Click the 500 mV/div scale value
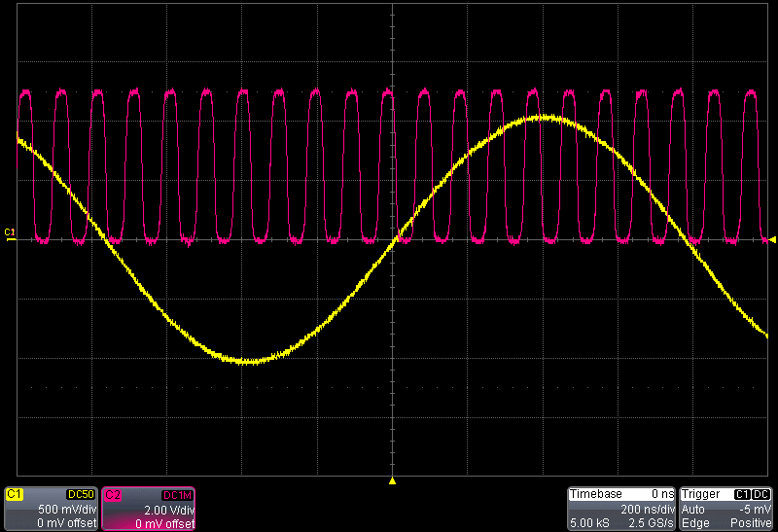 pos(67,510)
